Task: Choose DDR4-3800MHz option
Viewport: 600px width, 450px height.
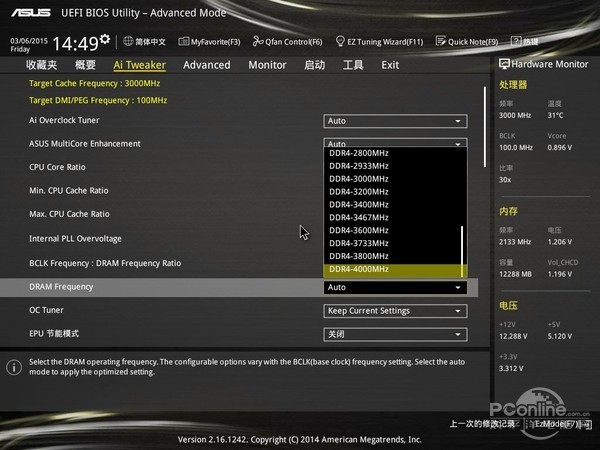Action: (x=393, y=256)
